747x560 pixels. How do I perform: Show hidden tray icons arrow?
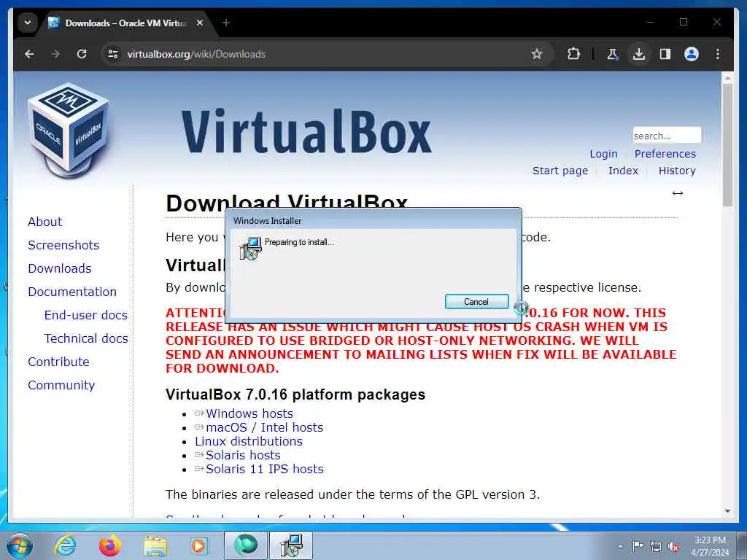click(x=620, y=546)
